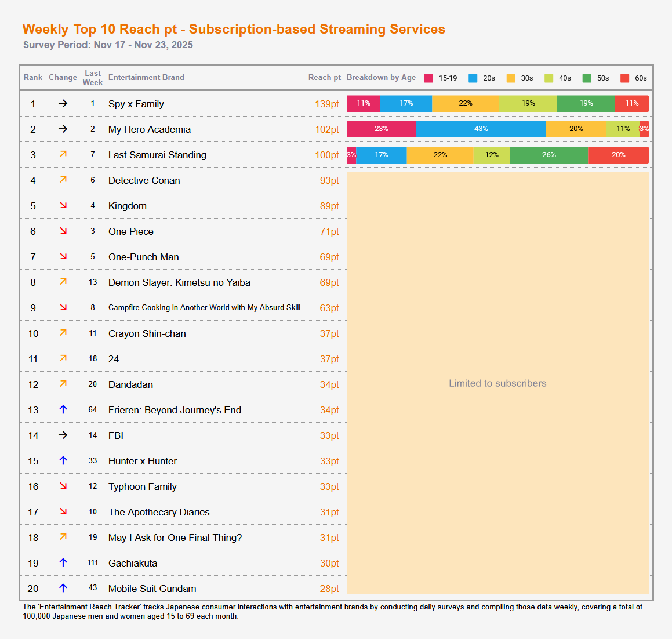Viewport: 672px width, 639px height.
Task: Click the Weekly Top 10 Reach pt title
Action: point(234,29)
